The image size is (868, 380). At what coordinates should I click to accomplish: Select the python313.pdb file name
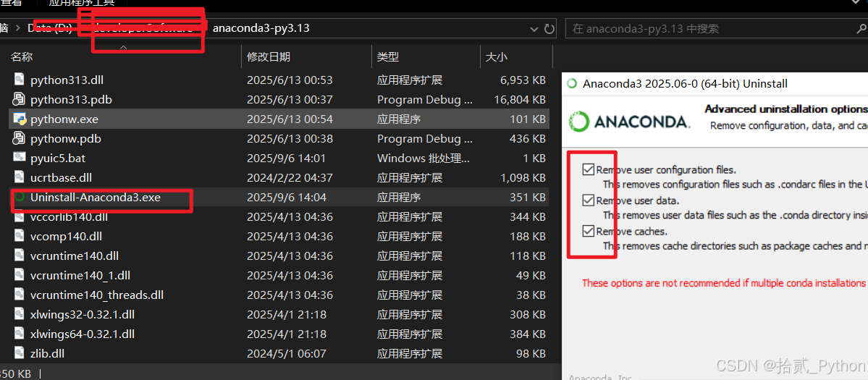click(x=72, y=100)
